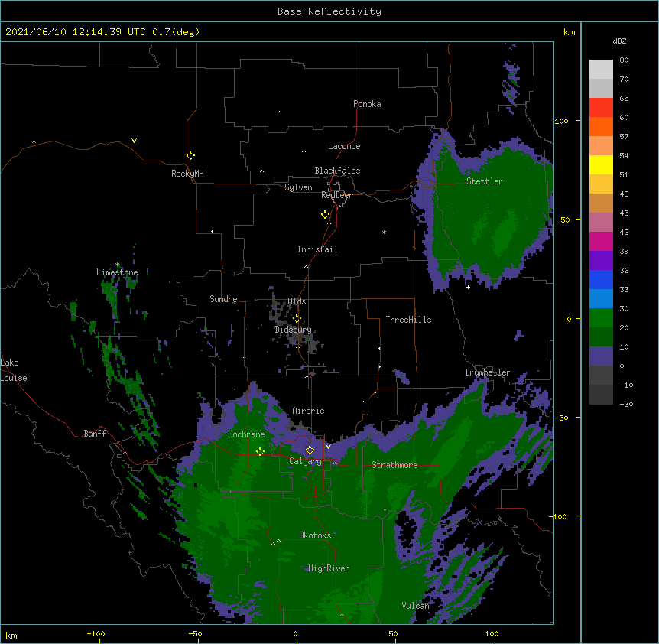Click the Cochrane label
This screenshot has height=644, width=659.
coord(246,434)
